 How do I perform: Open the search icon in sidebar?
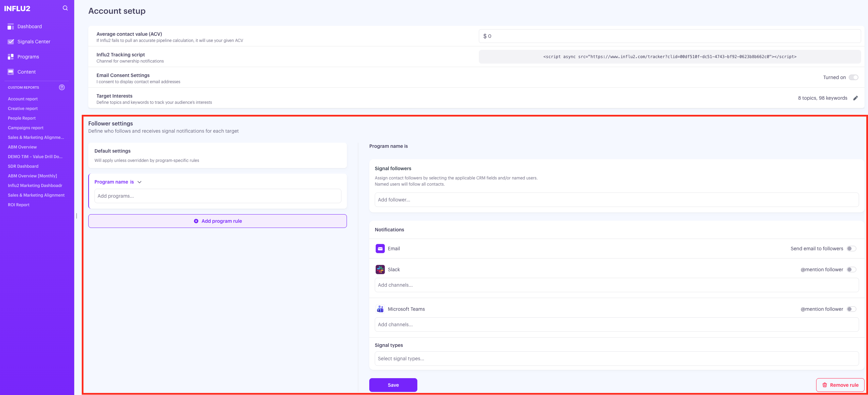[x=65, y=8]
